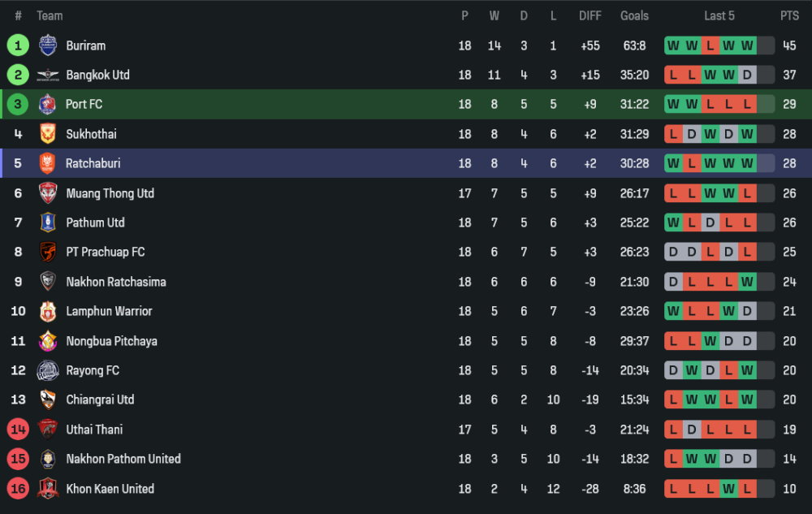The image size is (812, 514).
Task: Click the Last 5 column header
Action: click(x=719, y=15)
